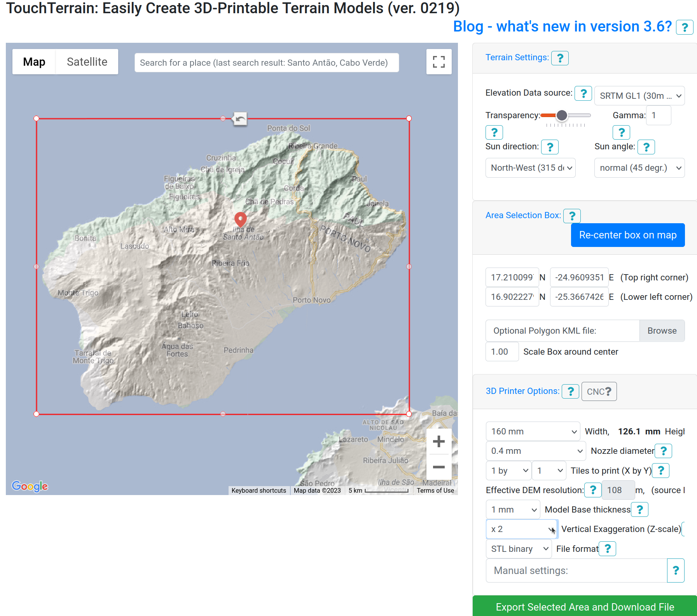This screenshot has width=697, height=616.
Task: Click Area Selection Box heading
Action: tap(523, 215)
